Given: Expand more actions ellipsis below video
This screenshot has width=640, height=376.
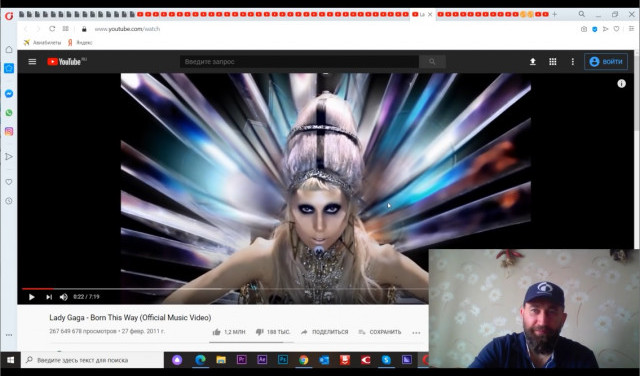Looking at the screenshot, I should 416,333.
